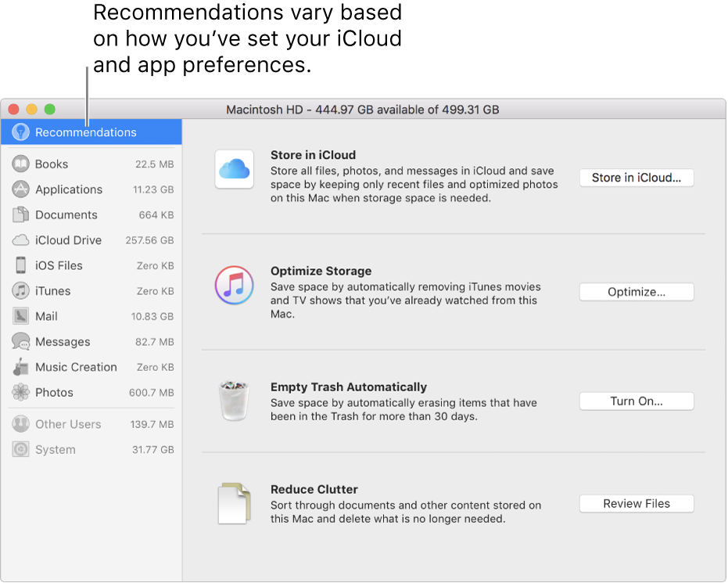Screen dimensions: 728x583
Task: Click the Review Files button
Action: 636,504
